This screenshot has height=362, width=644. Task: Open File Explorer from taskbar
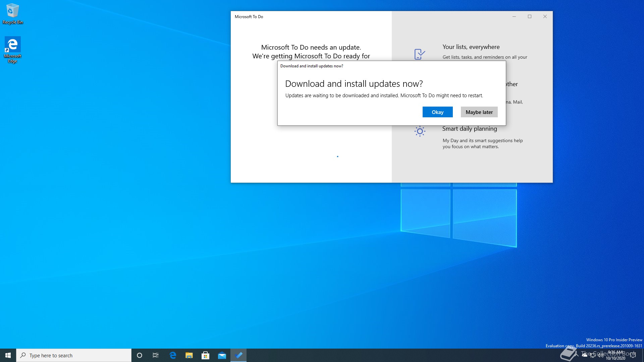tap(189, 355)
